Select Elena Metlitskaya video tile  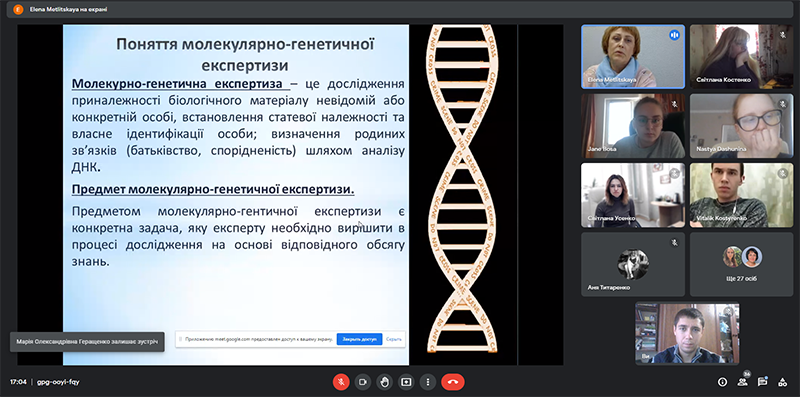[633, 56]
